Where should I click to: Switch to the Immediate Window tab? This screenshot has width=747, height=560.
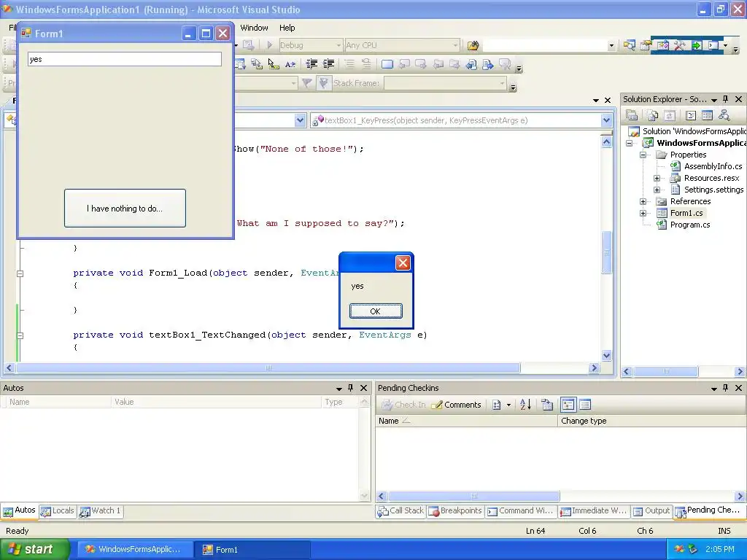coord(594,511)
